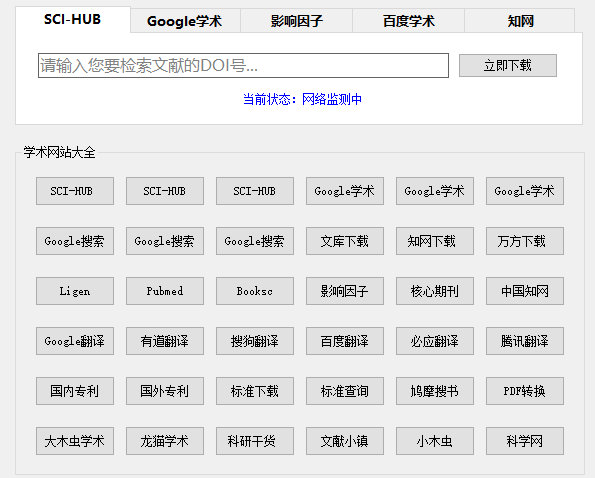Open 腾讯翻译
Image resolution: width=595 pixels, height=478 pixels.
524,341
